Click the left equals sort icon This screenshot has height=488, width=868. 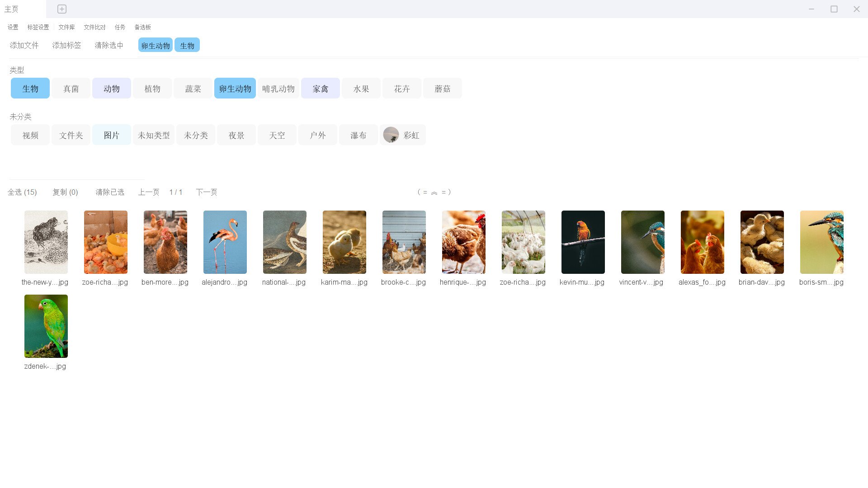(x=424, y=192)
